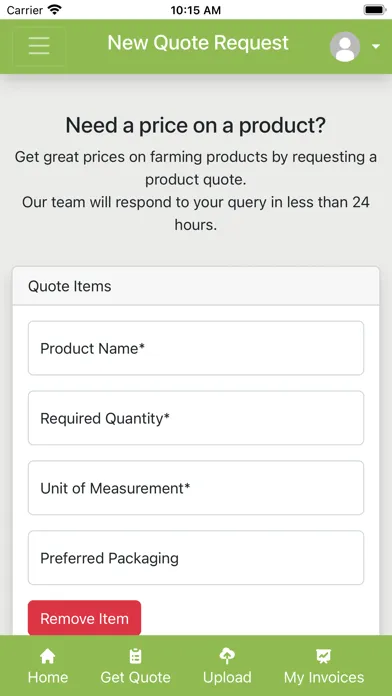This screenshot has width=392, height=696.
Task: Switch to the Home tab label
Action: tap(48, 677)
